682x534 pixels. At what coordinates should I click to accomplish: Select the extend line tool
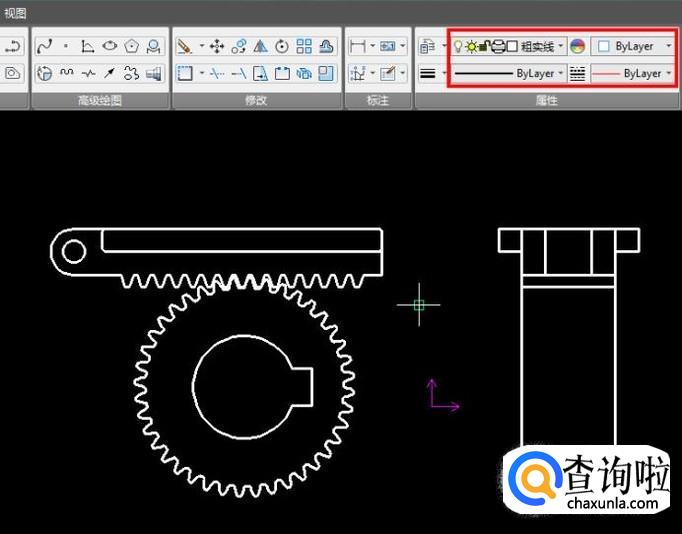click(239, 74)
